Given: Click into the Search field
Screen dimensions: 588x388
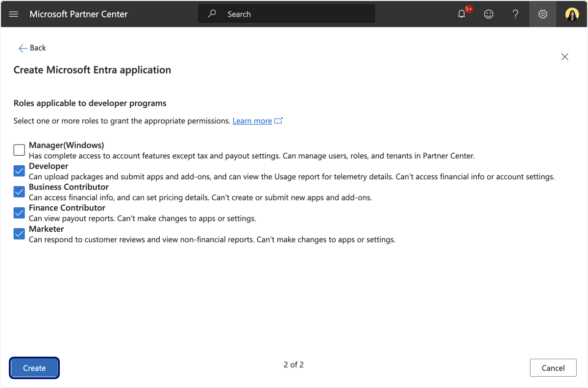Looking at the screenshot, I should coord(287,14).
